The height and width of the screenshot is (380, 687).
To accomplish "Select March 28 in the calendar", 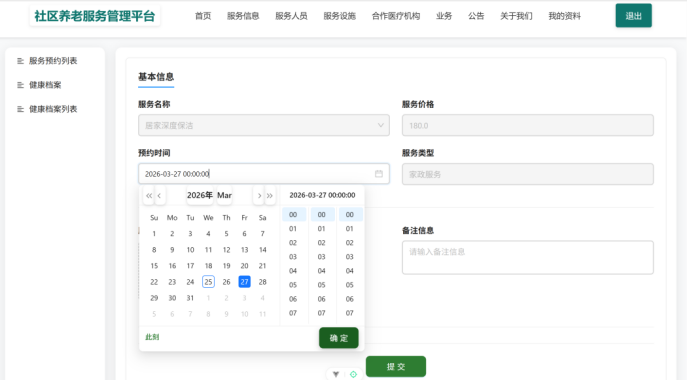I will click(x=262, y=282).
